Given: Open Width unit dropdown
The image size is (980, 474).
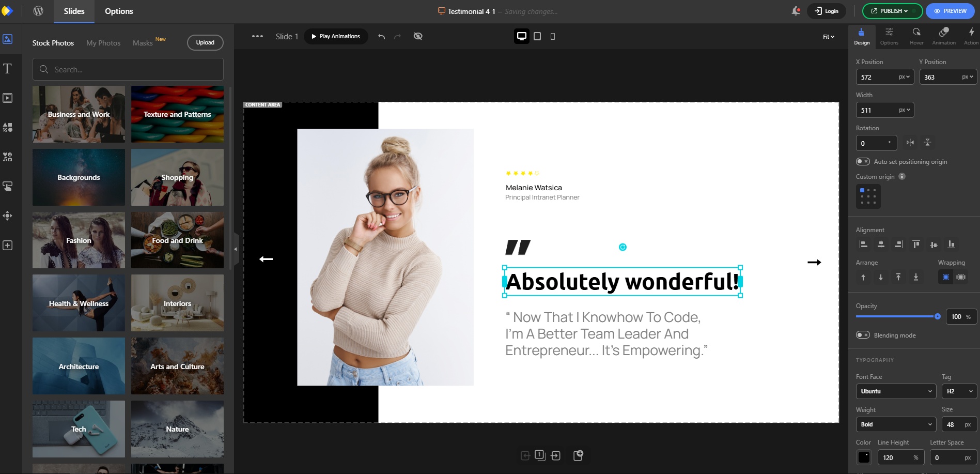Looking at the screenshot, I should click(x=904, y=110).
